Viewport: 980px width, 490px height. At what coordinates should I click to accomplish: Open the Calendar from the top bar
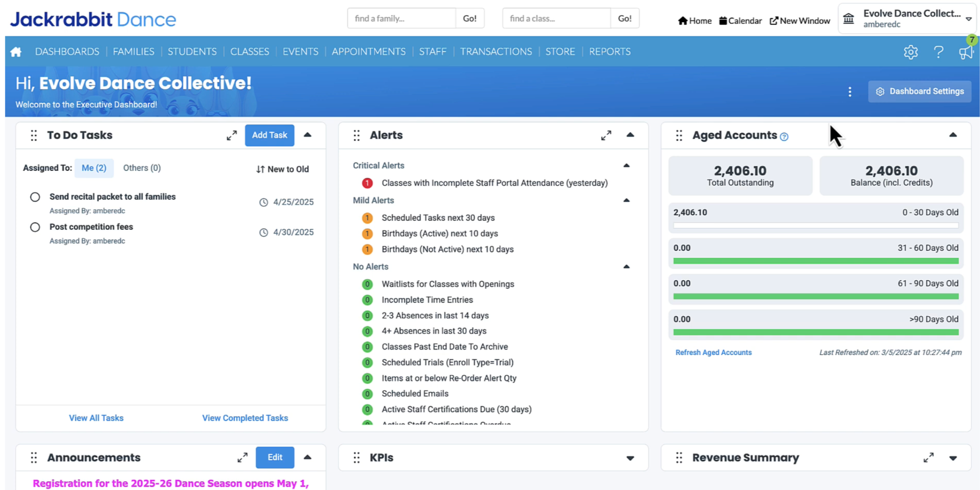pos(740,21)
